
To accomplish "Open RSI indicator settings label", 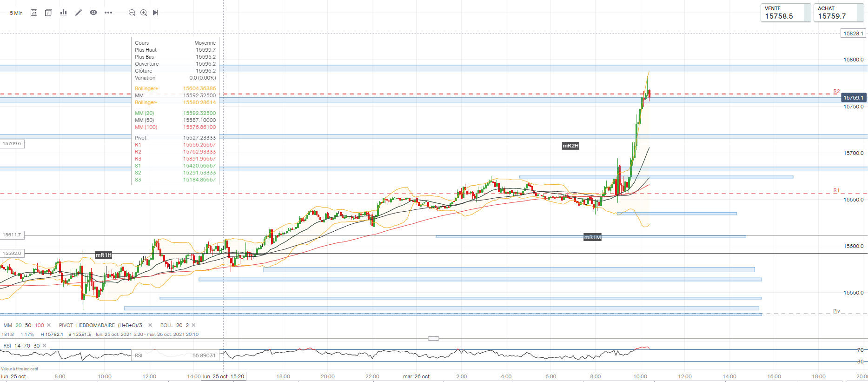I will point(21,346).
